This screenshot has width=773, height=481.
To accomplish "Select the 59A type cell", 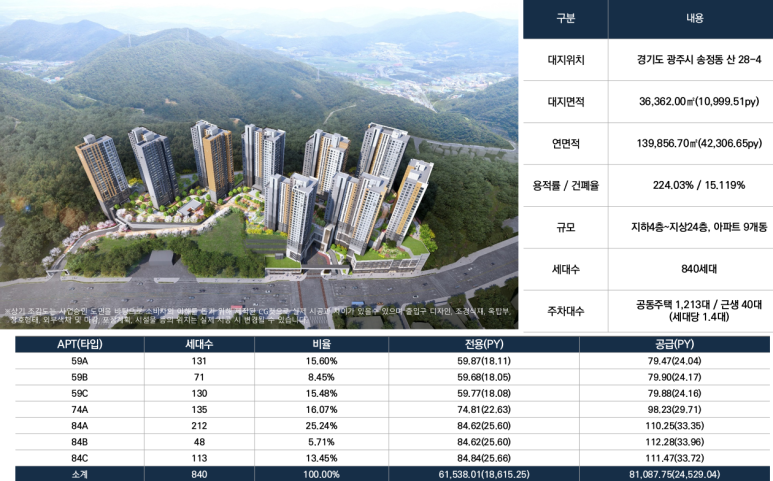I will (79, 361).
